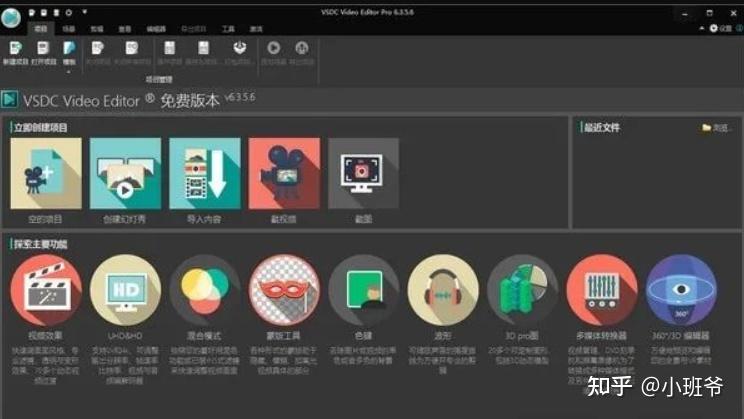Click the second quick access bar icon
Viewport: 744px width, 419px height.
coord(44,12)
